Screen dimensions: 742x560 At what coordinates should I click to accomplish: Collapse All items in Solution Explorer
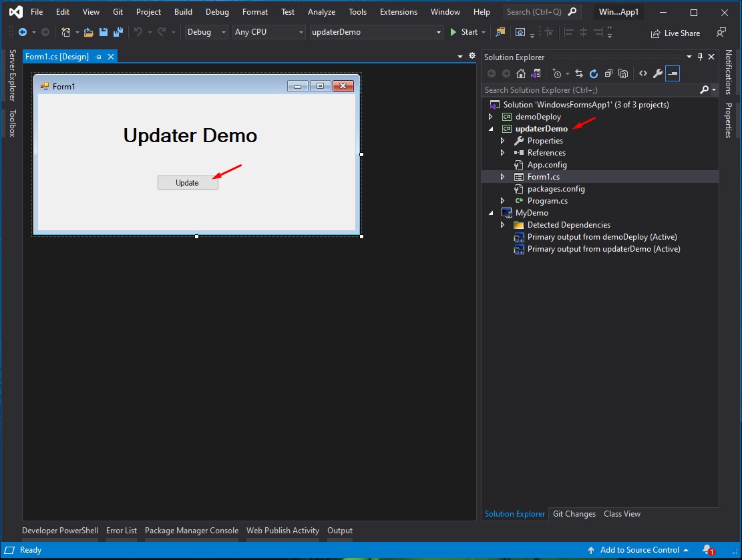tap(608, 73)
